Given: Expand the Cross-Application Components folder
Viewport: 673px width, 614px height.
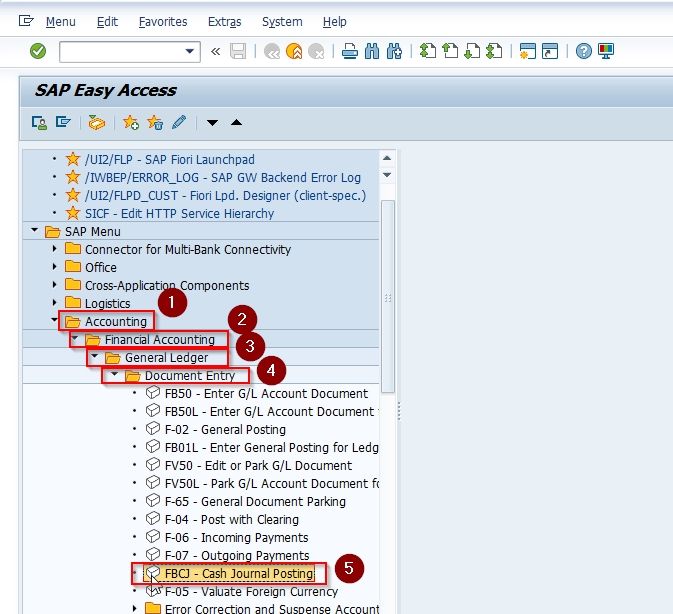Looking at the screenshot, I should tap(54, 285).
